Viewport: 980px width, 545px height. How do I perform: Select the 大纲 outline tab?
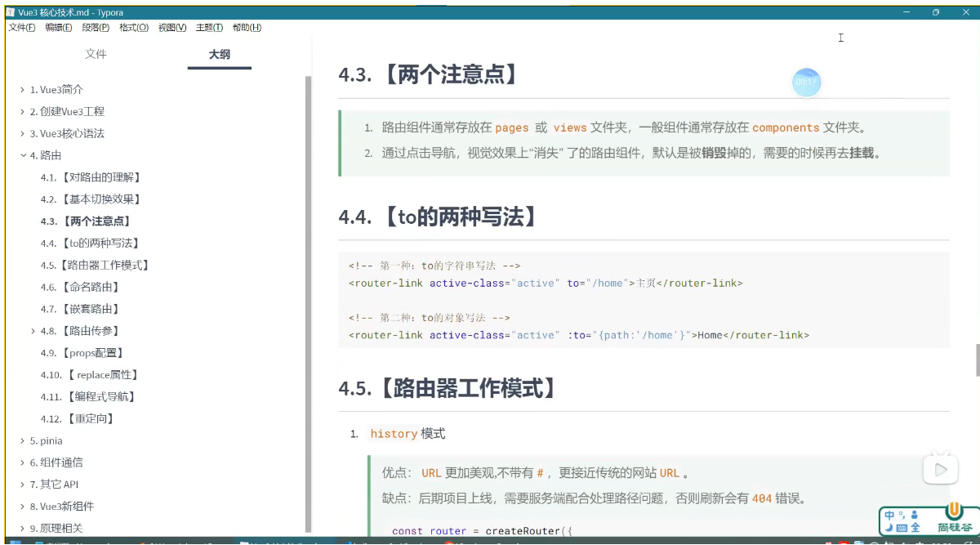point(219,54)
